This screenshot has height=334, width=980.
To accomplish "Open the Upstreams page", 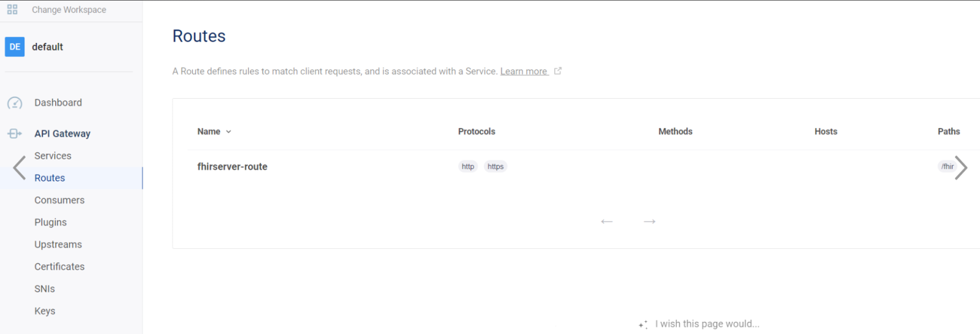I will click(x=58, y=244).
